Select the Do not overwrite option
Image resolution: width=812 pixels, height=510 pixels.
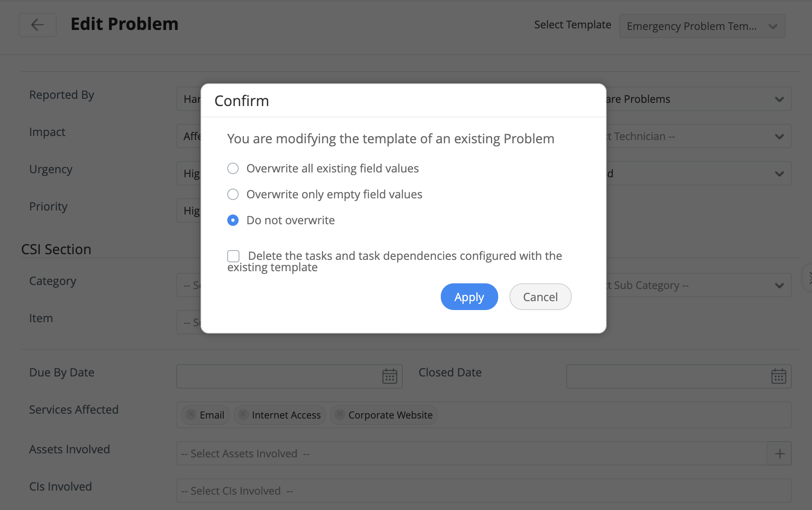click(x=233, y=220)
